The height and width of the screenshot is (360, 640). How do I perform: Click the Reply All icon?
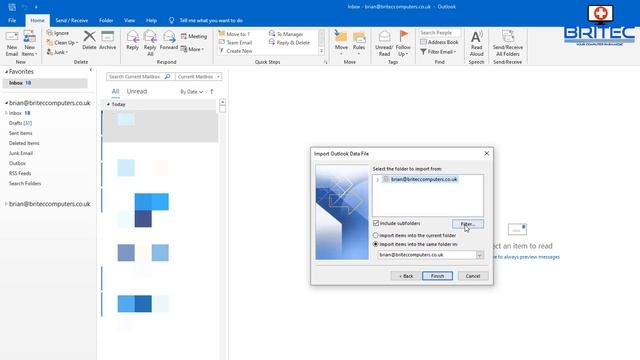coord(150,37)
